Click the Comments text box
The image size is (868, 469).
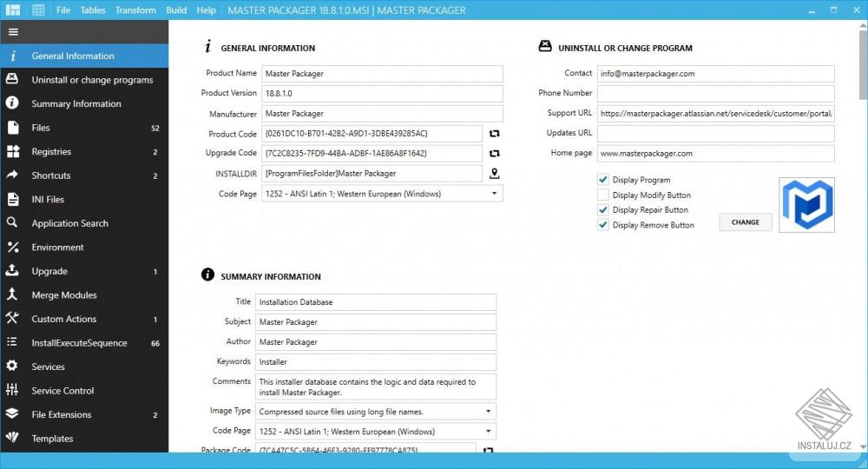376,386
